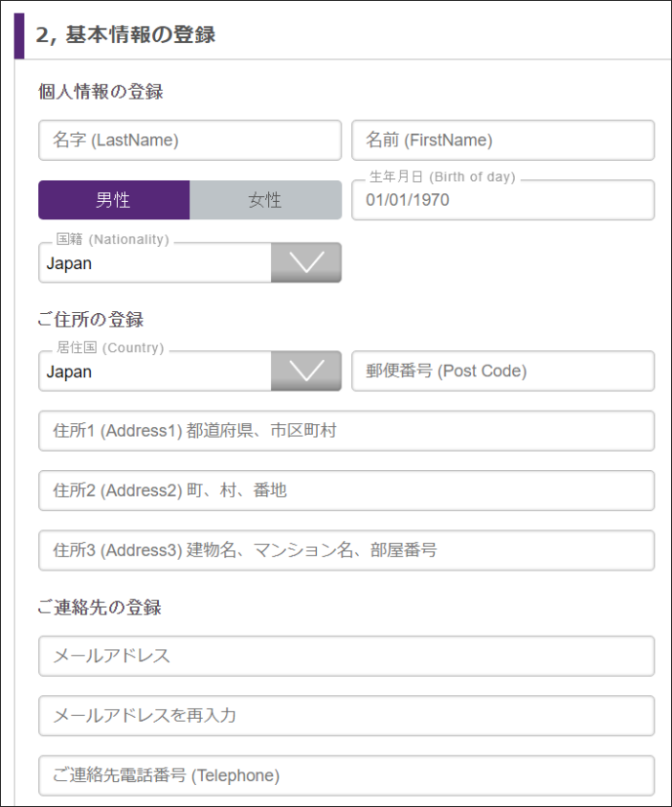Click the Nationality dropdown arrow icon

(306, 262)
